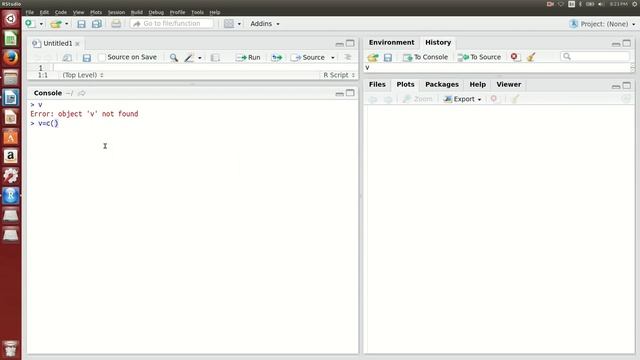Open the Code menu

point(61,12)
